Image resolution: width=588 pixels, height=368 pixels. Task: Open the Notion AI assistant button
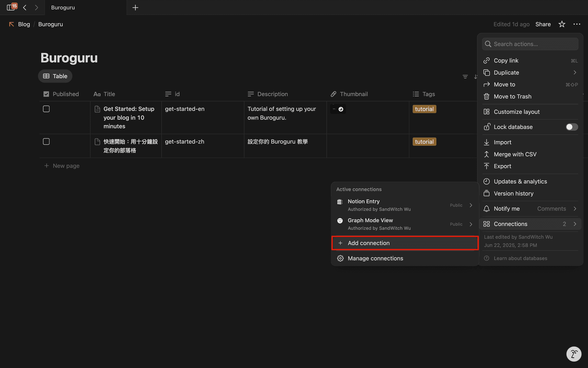pos(574,354)
